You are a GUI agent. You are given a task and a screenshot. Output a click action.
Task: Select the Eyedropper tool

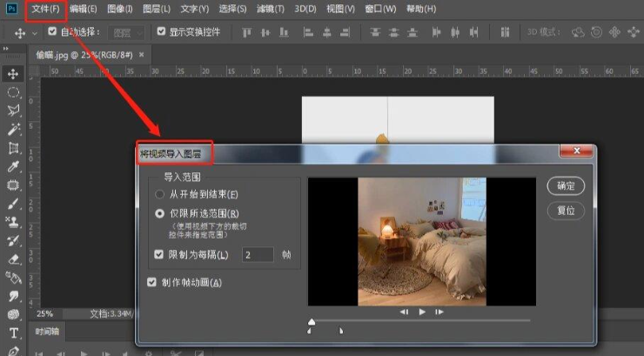pos(14,166)
